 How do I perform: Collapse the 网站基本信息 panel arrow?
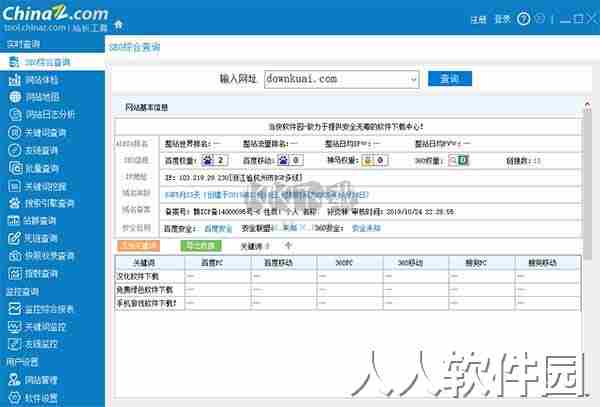pos(587,104)
